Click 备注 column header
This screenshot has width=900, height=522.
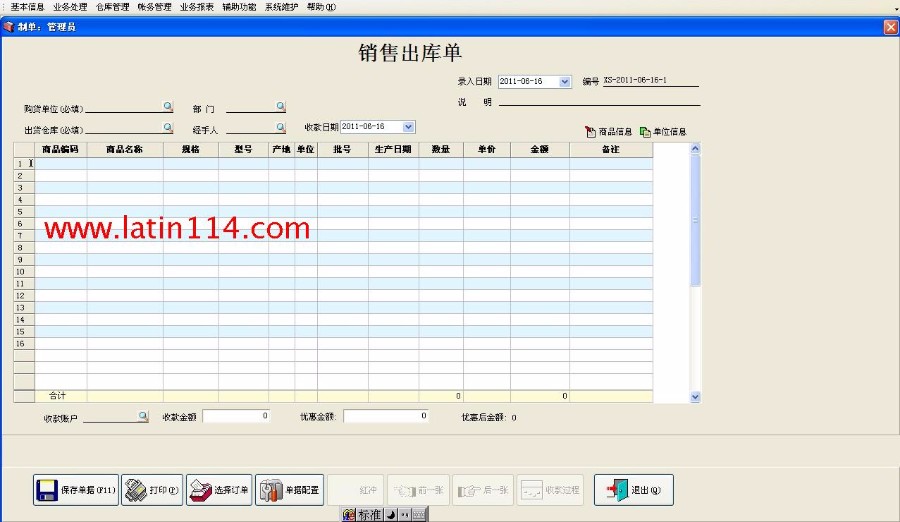pos(611,149)
